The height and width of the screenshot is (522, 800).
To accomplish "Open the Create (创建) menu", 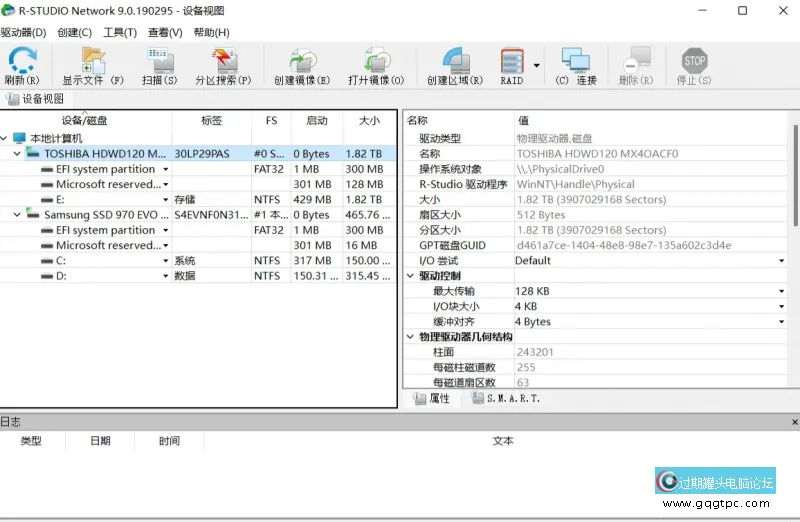I will (x=74, y=33).
